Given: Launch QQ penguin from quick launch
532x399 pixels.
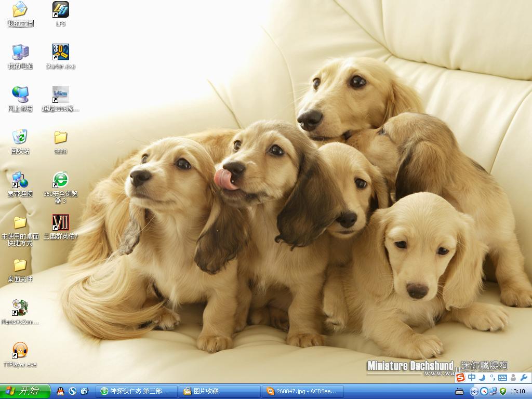Looking at the screenshot, I should click(x=60, y=391).
